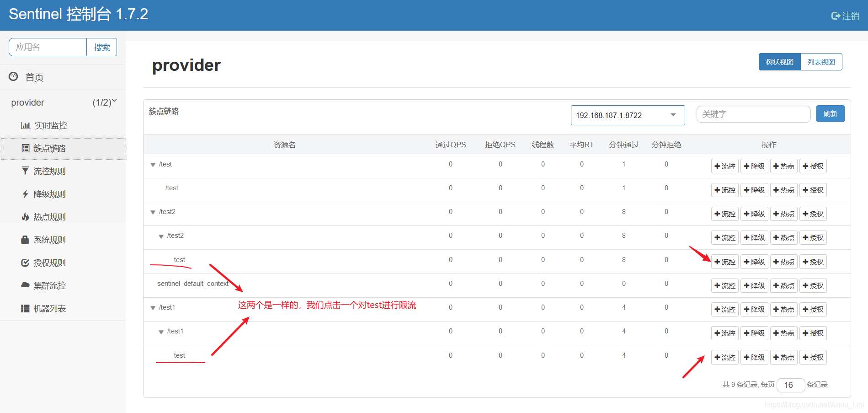Add 授权 rule for sentinel_default_context row
Image resolution: width=868 pixels, height=413 pixels.
(813, 285)
